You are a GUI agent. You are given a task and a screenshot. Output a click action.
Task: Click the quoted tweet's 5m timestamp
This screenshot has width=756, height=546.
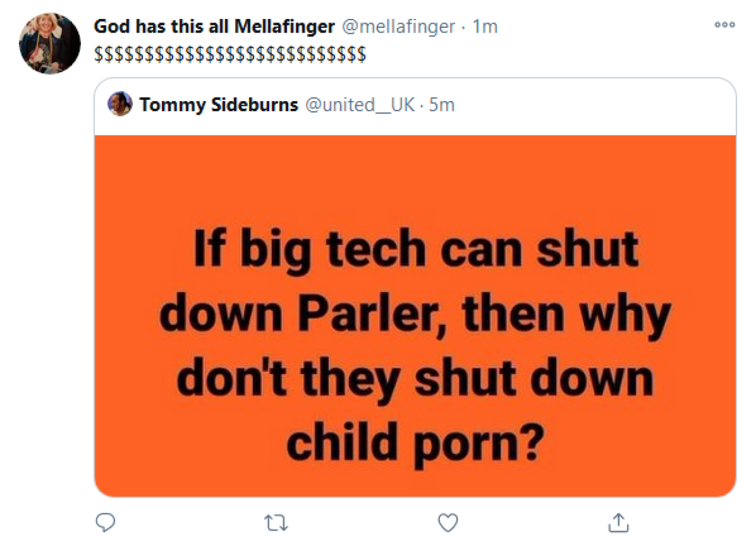(442, 105)
